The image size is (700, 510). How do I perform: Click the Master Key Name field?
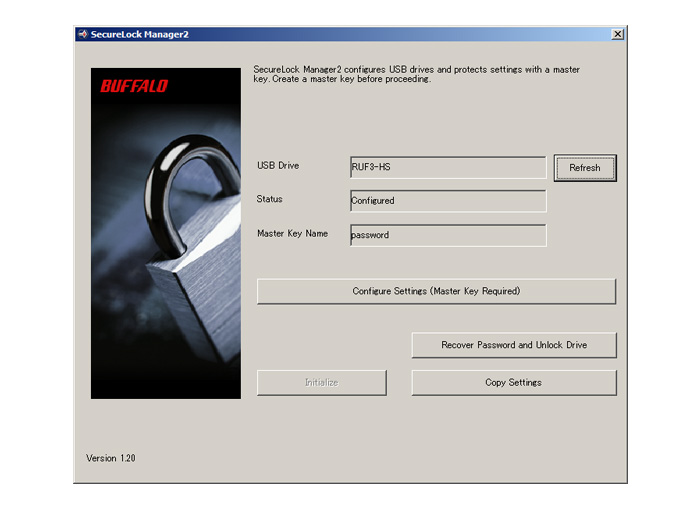pos(448,235)
